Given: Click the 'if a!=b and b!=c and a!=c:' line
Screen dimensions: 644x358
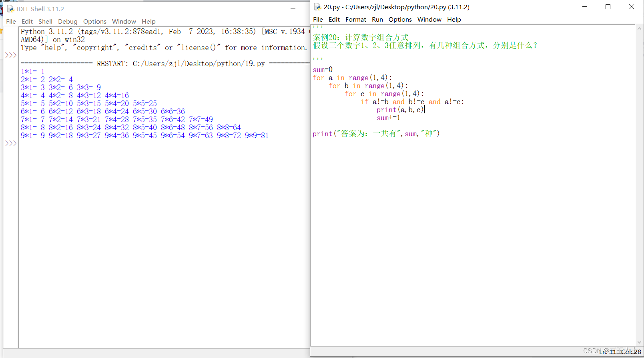Looking at the screenshot, I should [412, 102].
